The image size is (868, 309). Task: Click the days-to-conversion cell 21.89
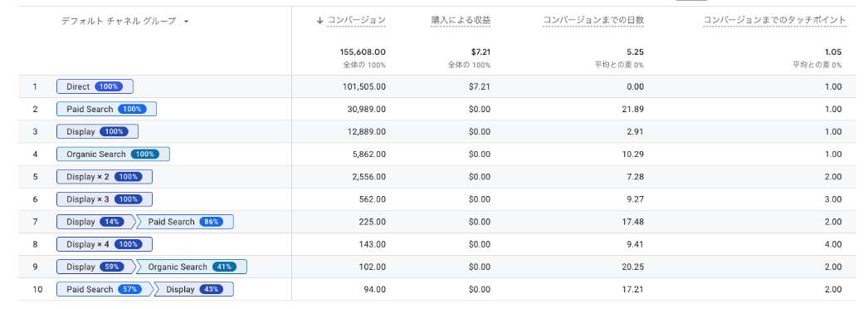click(x=632, y=109)
